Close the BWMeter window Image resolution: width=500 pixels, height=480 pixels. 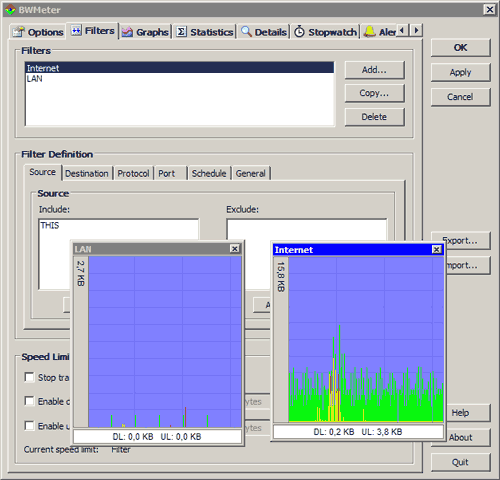tap(489, 10)
